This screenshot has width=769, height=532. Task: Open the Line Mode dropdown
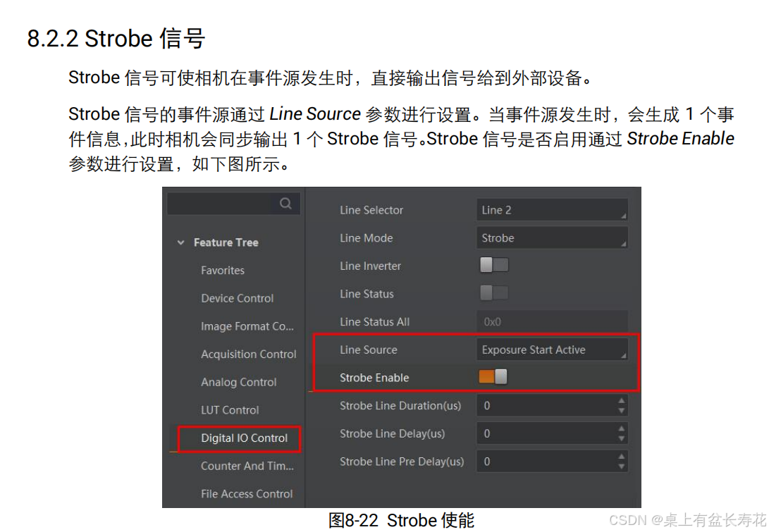coord(552,237)
